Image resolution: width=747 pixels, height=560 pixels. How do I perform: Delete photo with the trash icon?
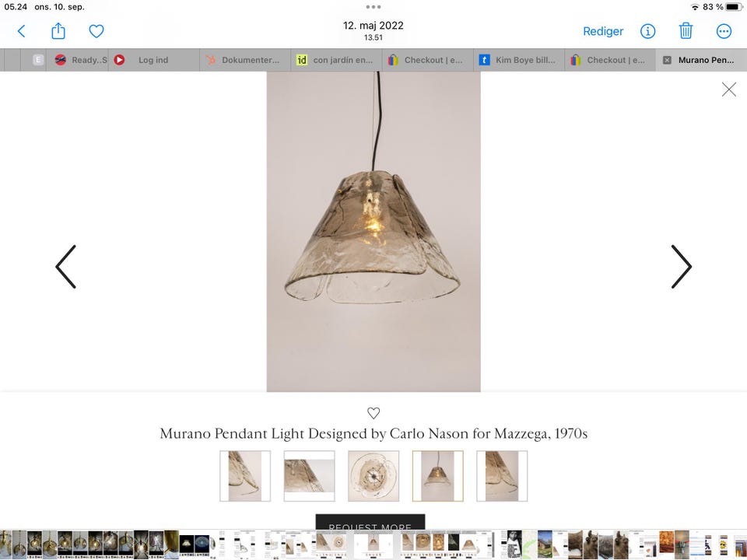[x=686, y=31]
